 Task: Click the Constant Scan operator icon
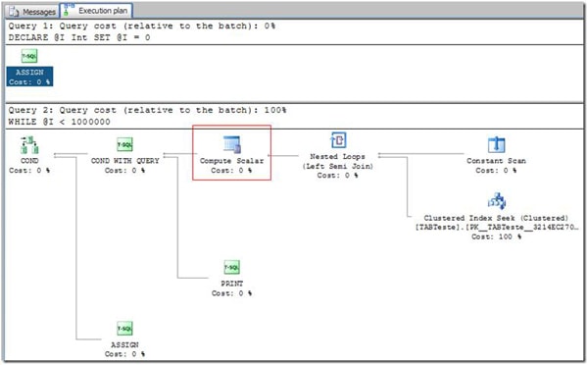pyautogui.click(x=497, y=144)
